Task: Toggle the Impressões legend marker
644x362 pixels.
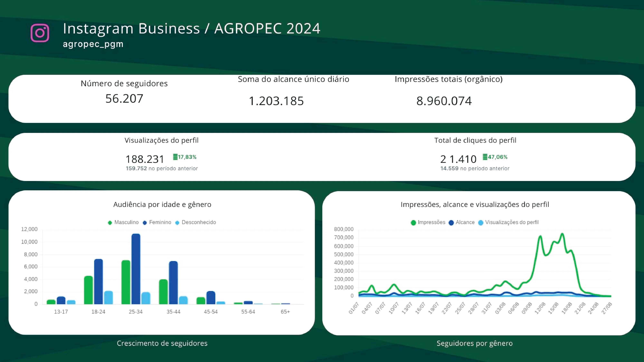Action: point(413,223)
